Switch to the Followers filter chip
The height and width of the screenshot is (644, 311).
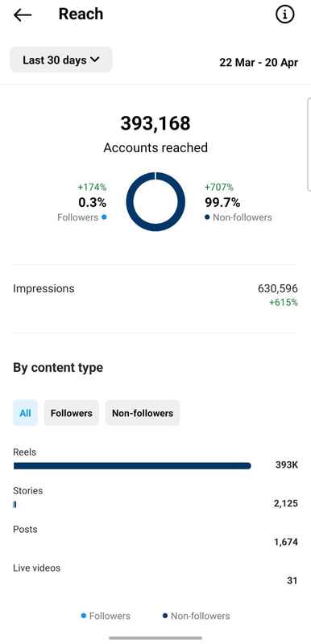coord(72,413)
